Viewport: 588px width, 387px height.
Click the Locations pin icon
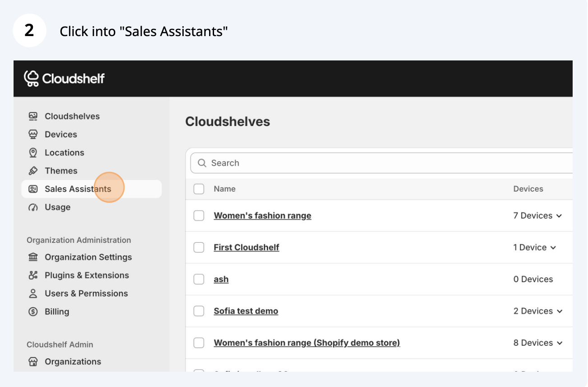[x=33, y=152]
